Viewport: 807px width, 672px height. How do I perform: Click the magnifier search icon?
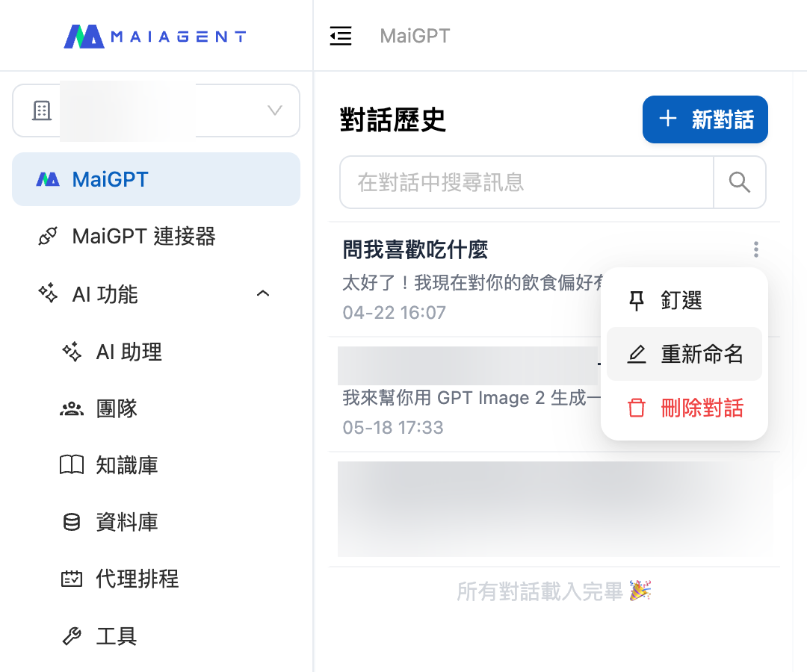740,182
